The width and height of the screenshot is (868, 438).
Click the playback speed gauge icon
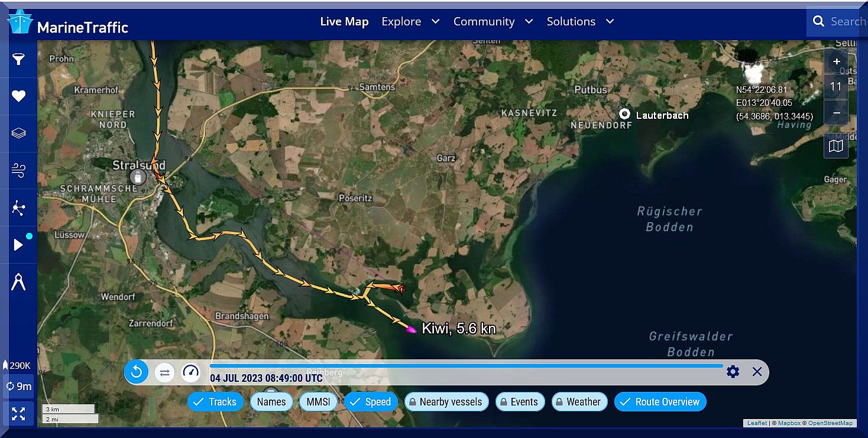190,372
